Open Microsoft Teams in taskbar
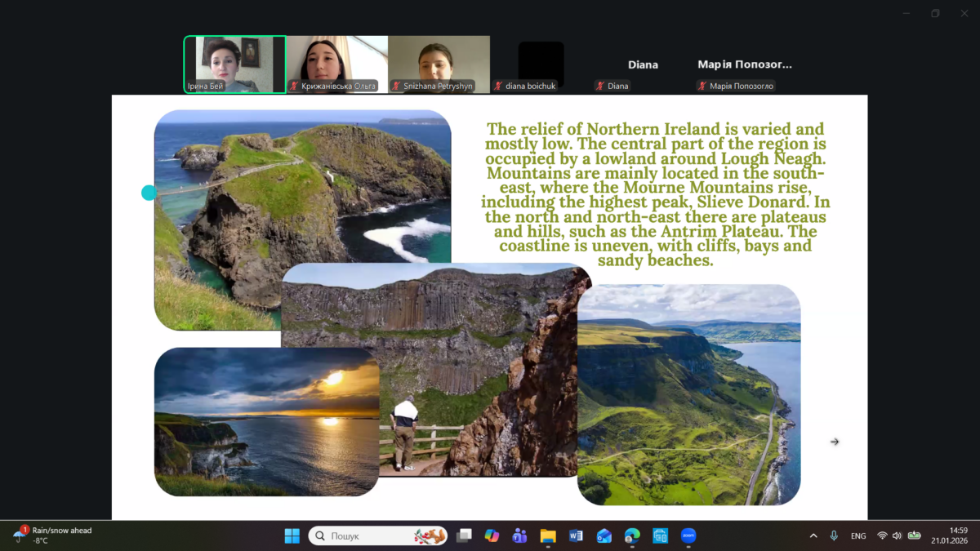Image resolution: width=980 pixels, height=551 pixels. click(519, 536)
